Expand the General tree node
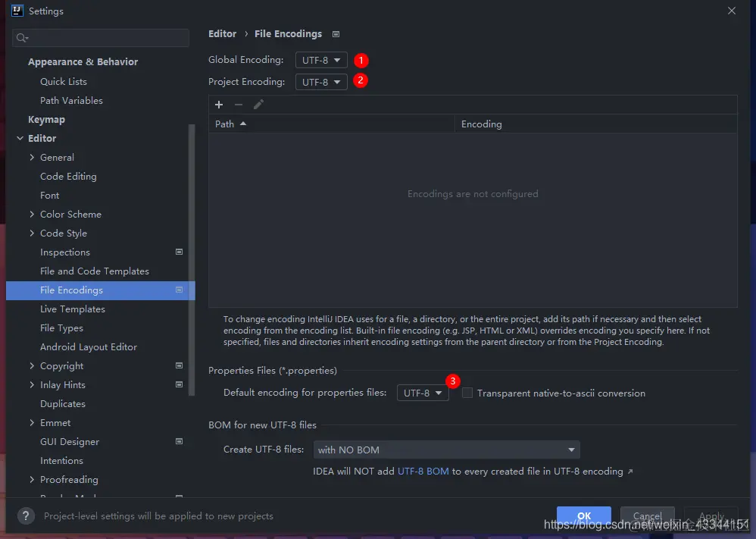The height and width of the screenshot is (539, 756). click(x=32, y=158)
